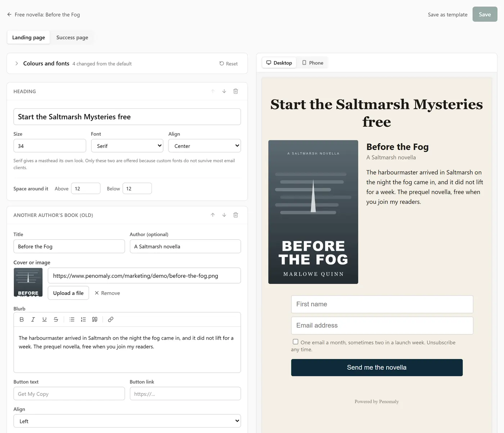This screenshot has height=433, width=504.
Task: Insert blockquote in Blurb
Action: 95,319
